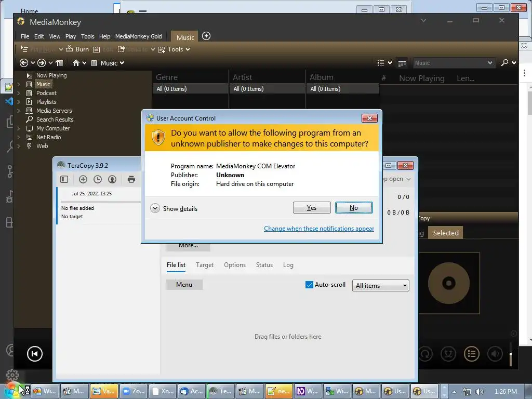532x399 pixels.
Task: Click the Edit properties toolbar icon
Action: (x=96, y=49)
